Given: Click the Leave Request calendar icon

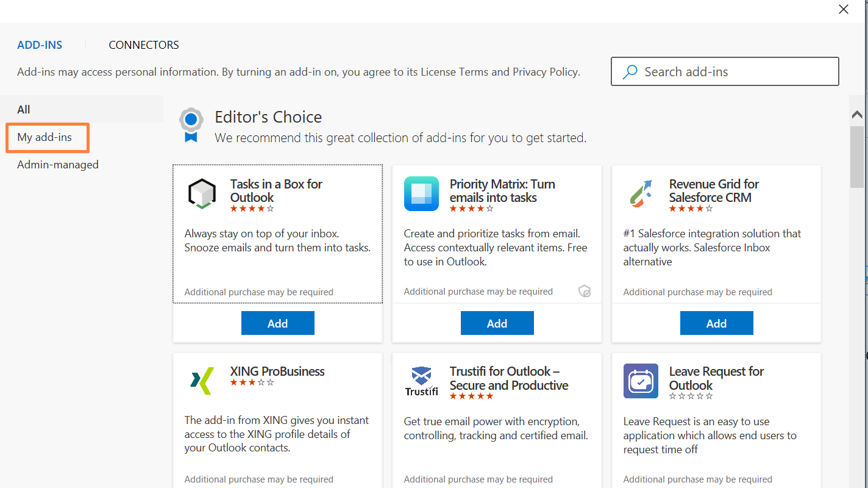Looking at the screenshot, I should click(x=641, y=381).
